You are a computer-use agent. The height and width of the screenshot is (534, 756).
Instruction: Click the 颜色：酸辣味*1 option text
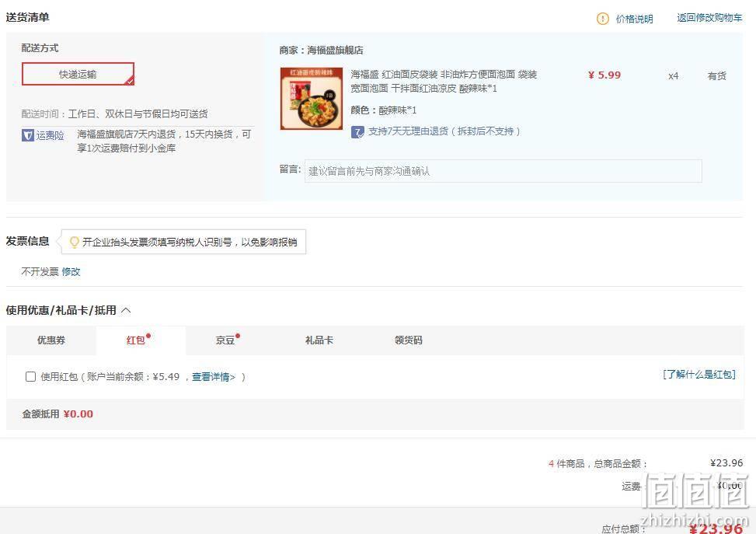pos(383,110)
